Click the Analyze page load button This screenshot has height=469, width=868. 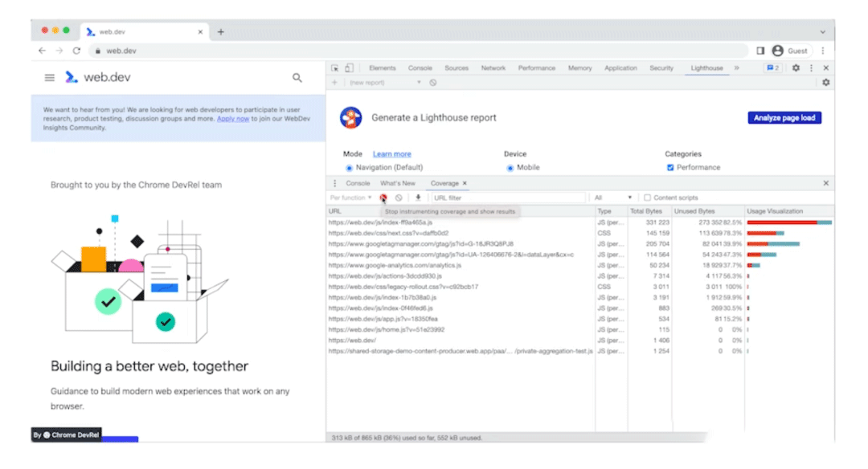click(784, 118)
